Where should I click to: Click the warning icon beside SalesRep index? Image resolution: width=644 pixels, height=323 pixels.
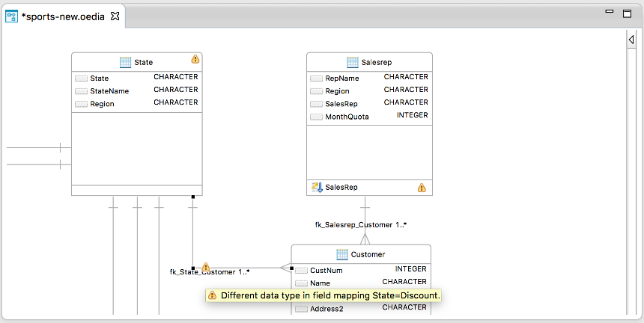[422, 187]
